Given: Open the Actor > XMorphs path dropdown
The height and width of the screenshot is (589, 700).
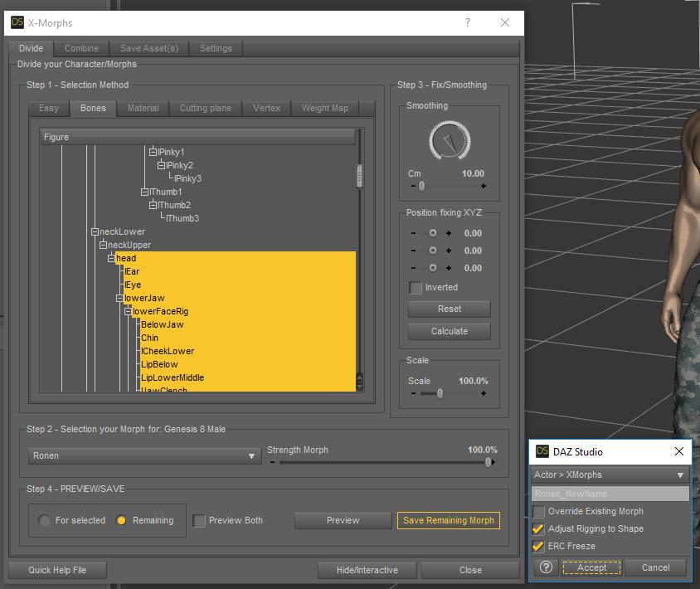Looking at the screenshot, I should 610,475.
